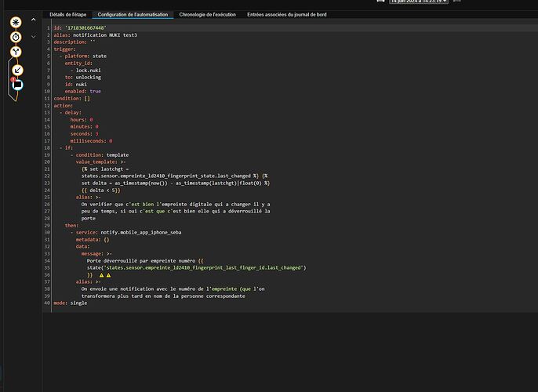Click the 'action:' line
This screenshot has width=538, height=392.
(x=63, y=106)
